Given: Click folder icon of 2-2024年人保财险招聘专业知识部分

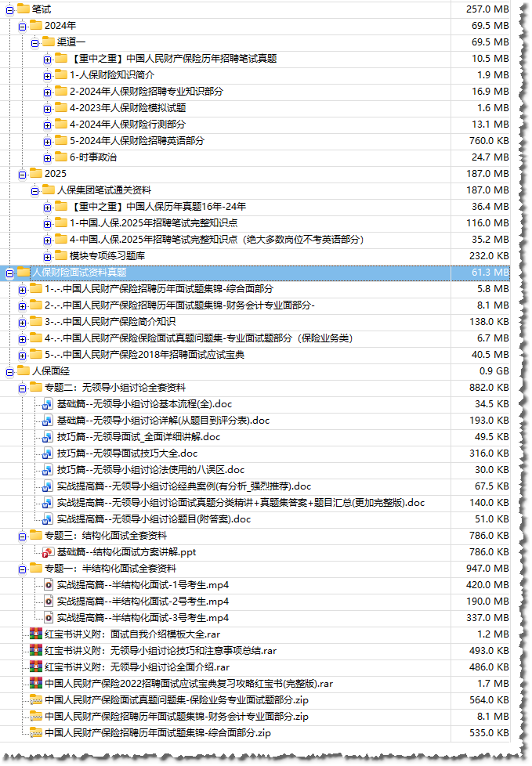Looking at the screenshot, I should tap(60, 92).
